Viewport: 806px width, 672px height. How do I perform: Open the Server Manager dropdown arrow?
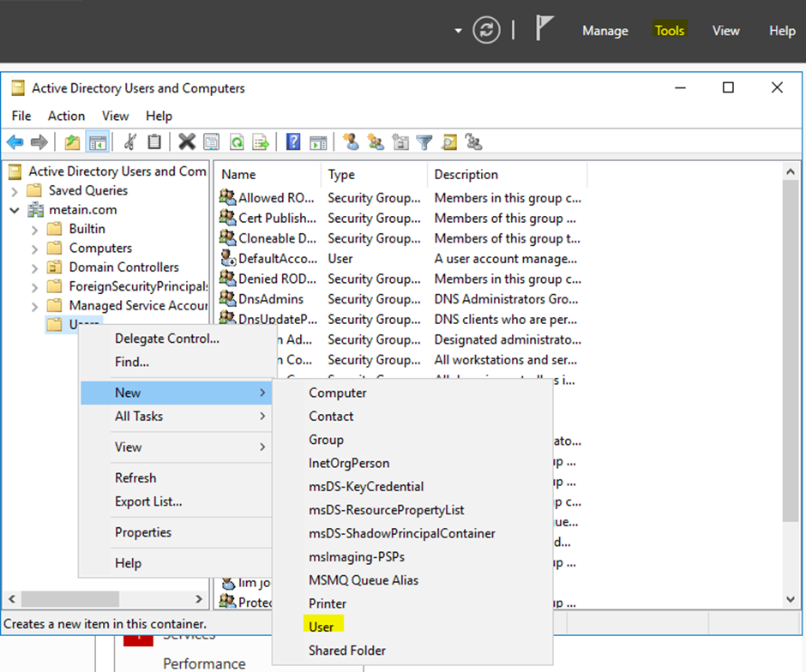458,31
